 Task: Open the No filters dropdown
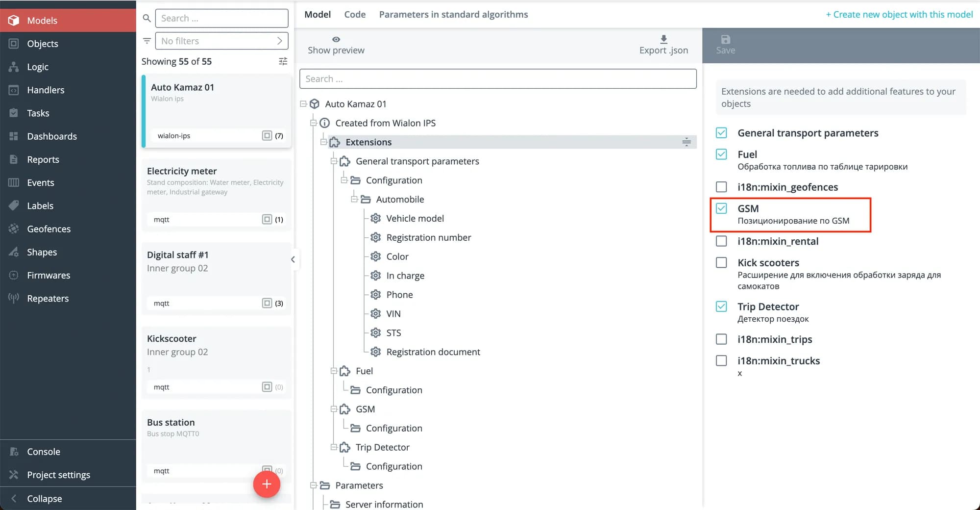(x=221, y=41)
